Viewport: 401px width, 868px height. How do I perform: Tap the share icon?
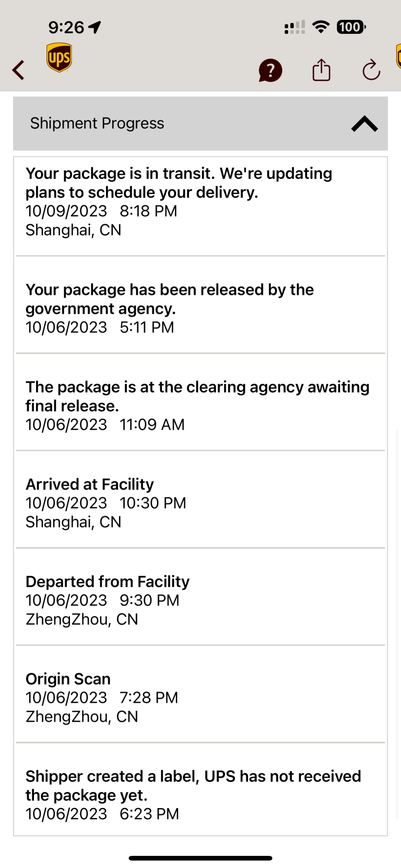pyautogui.click(x=321, y=70)
